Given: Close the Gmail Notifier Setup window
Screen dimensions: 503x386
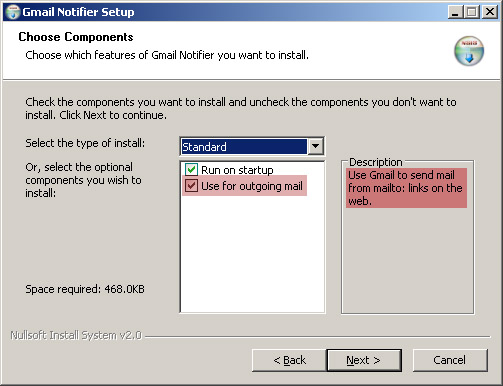Looking at the screenshot, I should pyautogui.click(x=490, y=12).
